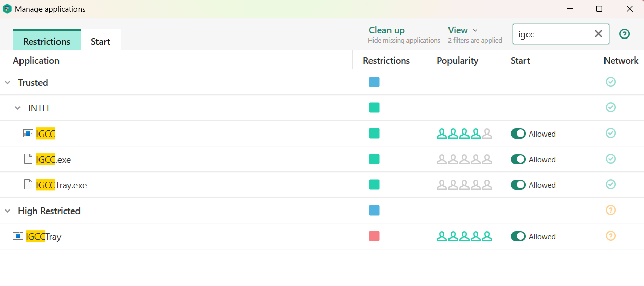This screenshot has height=286, width=644.
Task: Click the IGCCTray application window icon
Action: click(18, 236)
